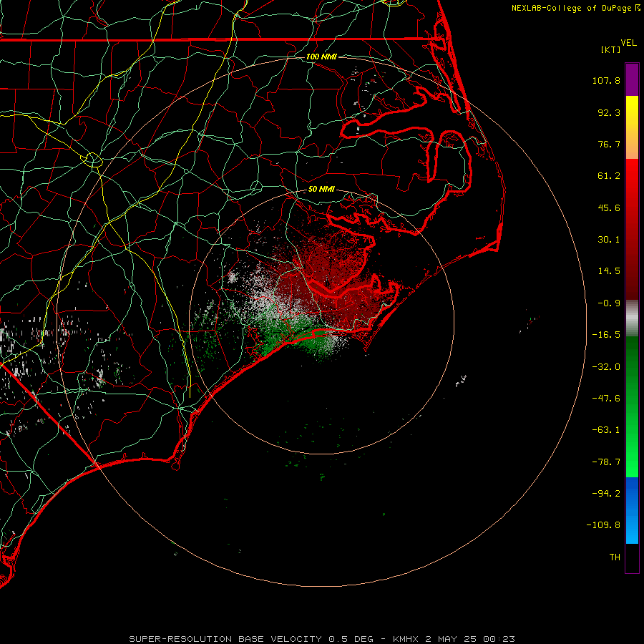Click the 30.1 velocity scale value
Image resolution: width=644 pixels, height=644 pixels.
(609, 240)
